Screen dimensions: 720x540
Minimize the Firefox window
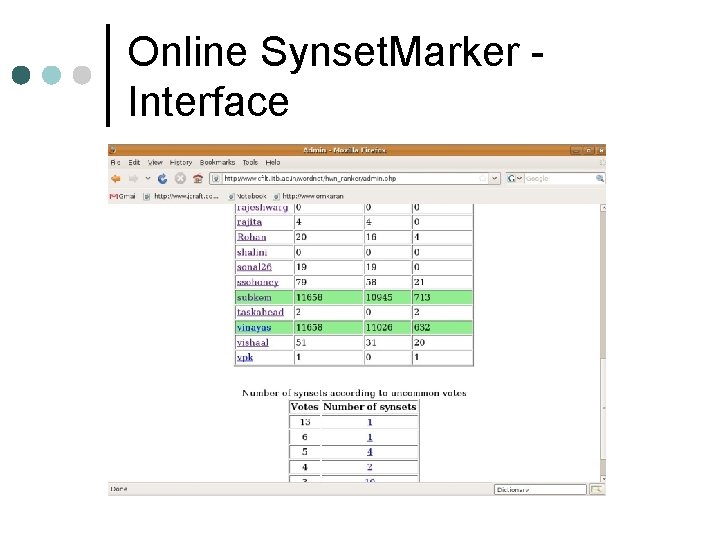point(576,150)
